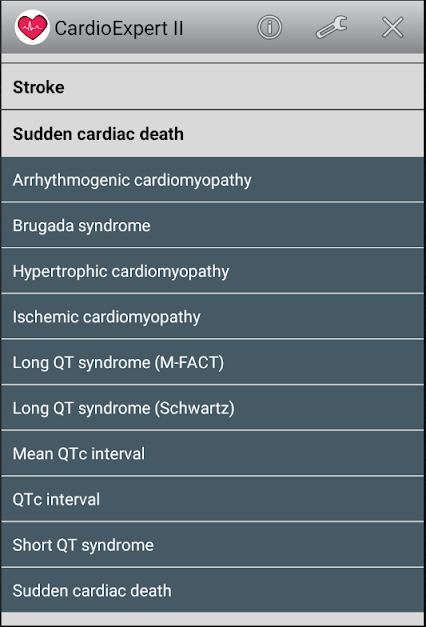
Task: Select Long QT syndrome (Schwartz)
Action: click(x=212, y=407)
